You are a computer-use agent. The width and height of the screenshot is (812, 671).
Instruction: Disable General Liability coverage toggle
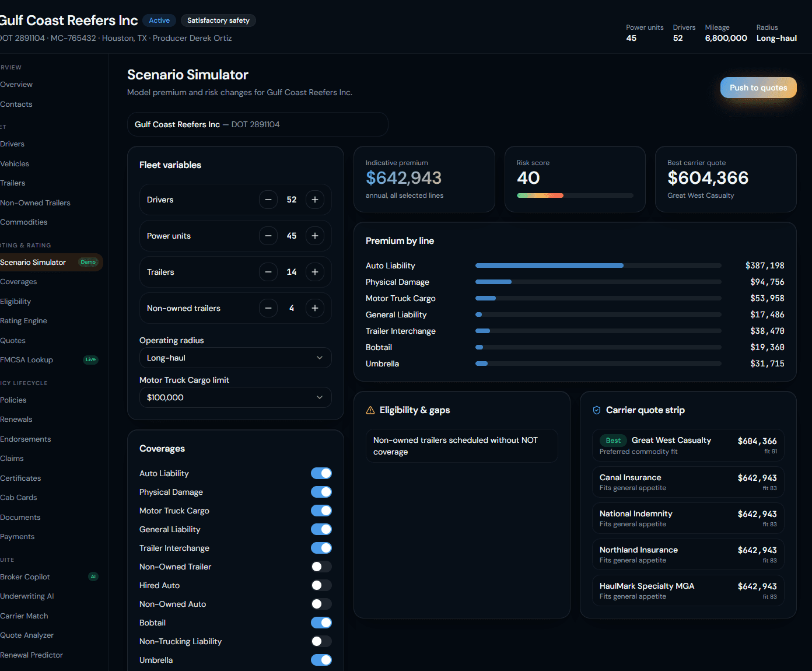(321, 529)
